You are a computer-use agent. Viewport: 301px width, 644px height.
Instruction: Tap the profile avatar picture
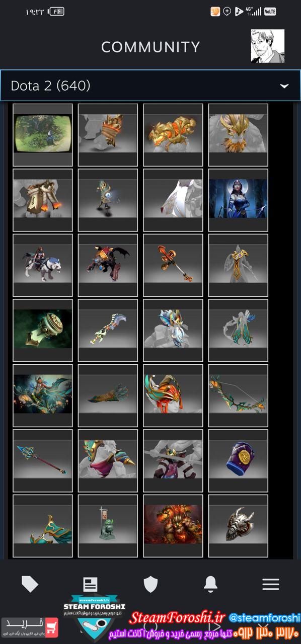click(x=268, y=46)
